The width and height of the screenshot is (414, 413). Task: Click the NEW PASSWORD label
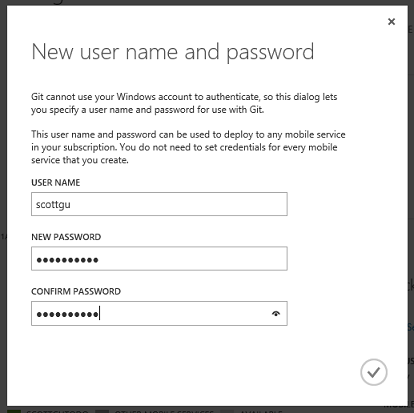click(66, 237)
